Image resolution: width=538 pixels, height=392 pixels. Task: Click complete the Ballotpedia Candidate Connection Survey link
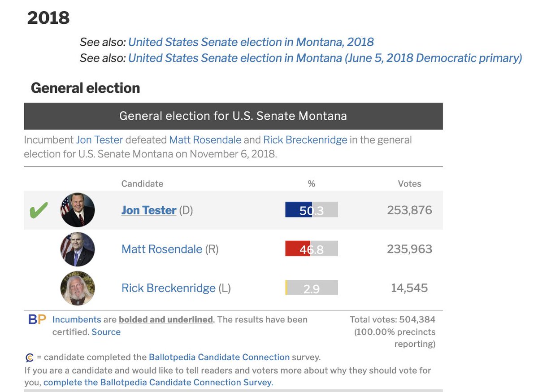[158, 383]
